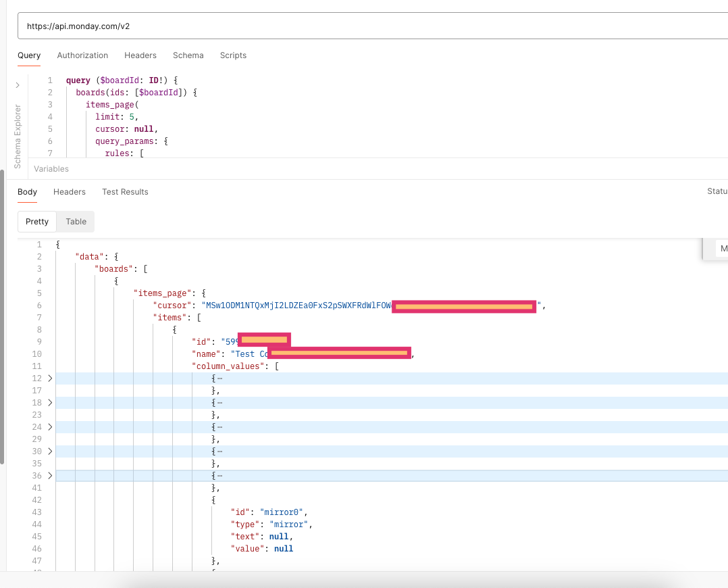Image resolution: width=728 pixels, height=588 pixels.
Task: Switch to the Query tab
Action: 29,55
